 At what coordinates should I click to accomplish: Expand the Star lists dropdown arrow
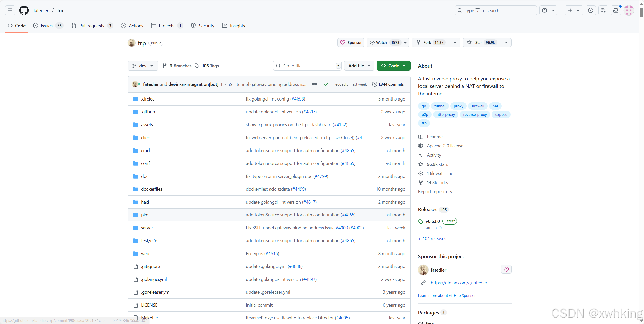click(506, 42)
